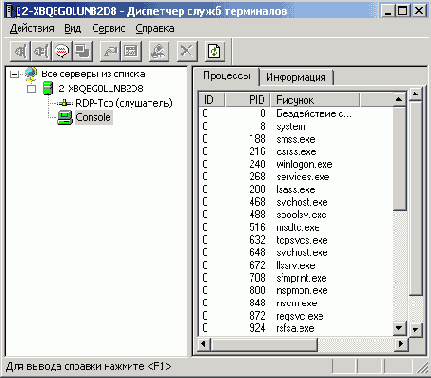431x378 pixels.
Task: Sort the list by the ID column header
Action: (x=212, y=100)
